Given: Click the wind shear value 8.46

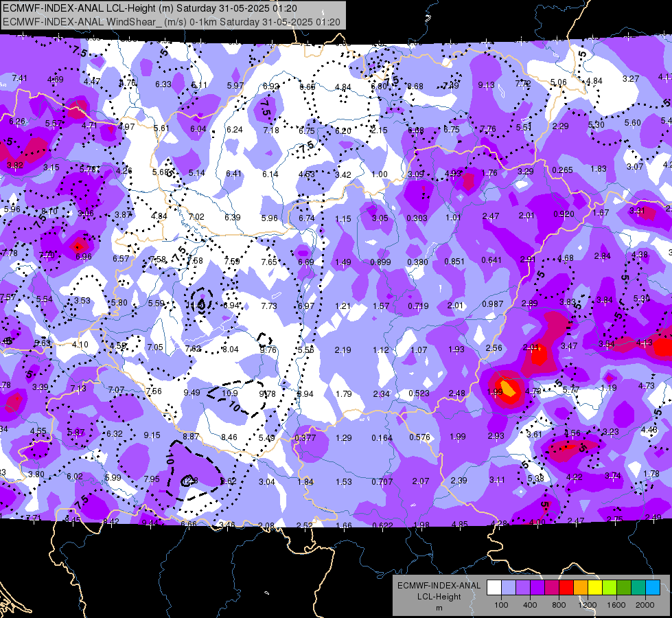Looking at the screenshot, I should (x=229, y=437).
